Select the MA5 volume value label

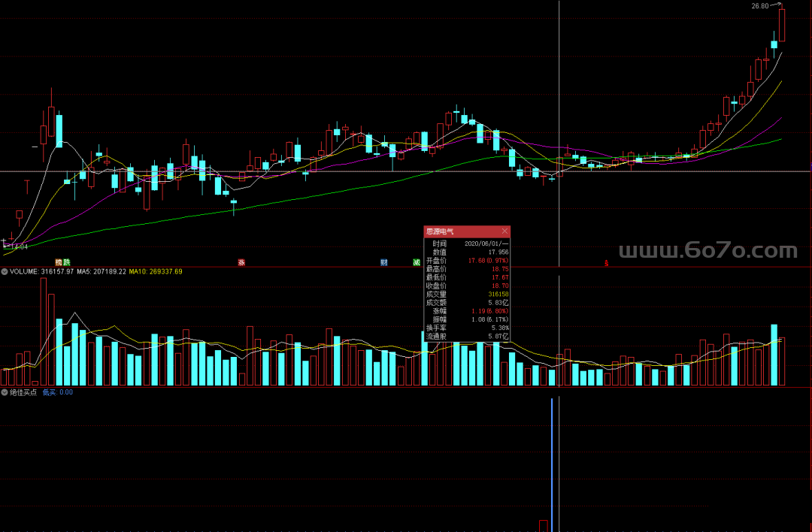coord(101,271)
